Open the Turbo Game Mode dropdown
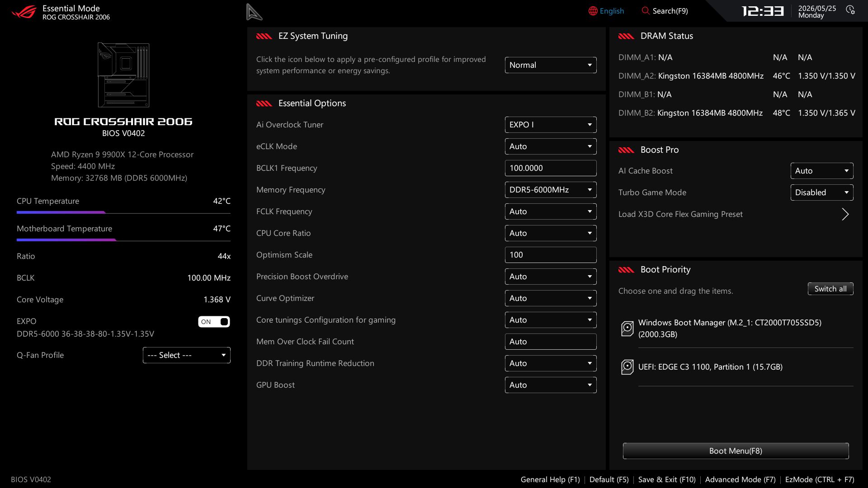Viewport: 868px width, 488px height. (822, 192)
